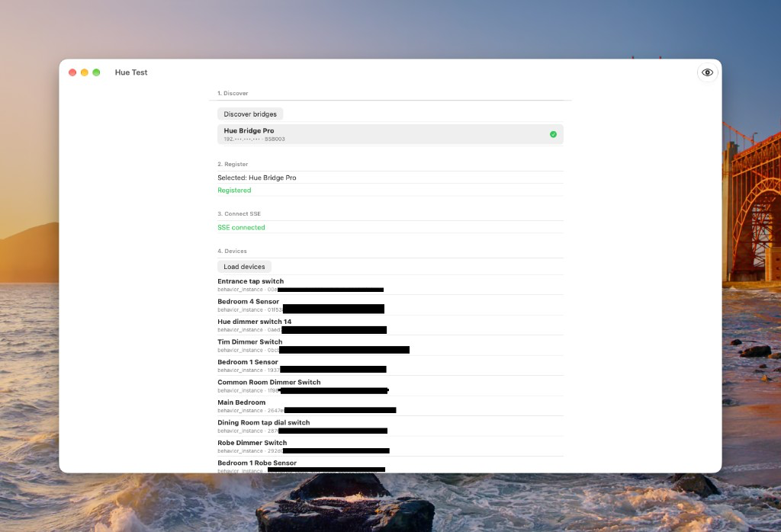Image resolution: width=781 pixels, height=532 pixels.
Task: Close the Hue Test window
Action: [x=72, y=72]
